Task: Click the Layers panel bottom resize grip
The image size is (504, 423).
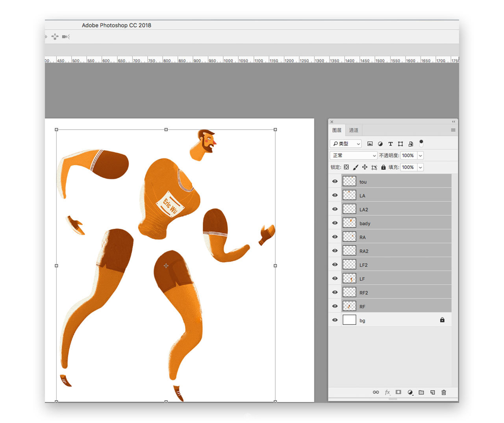Action: point(393,399)
